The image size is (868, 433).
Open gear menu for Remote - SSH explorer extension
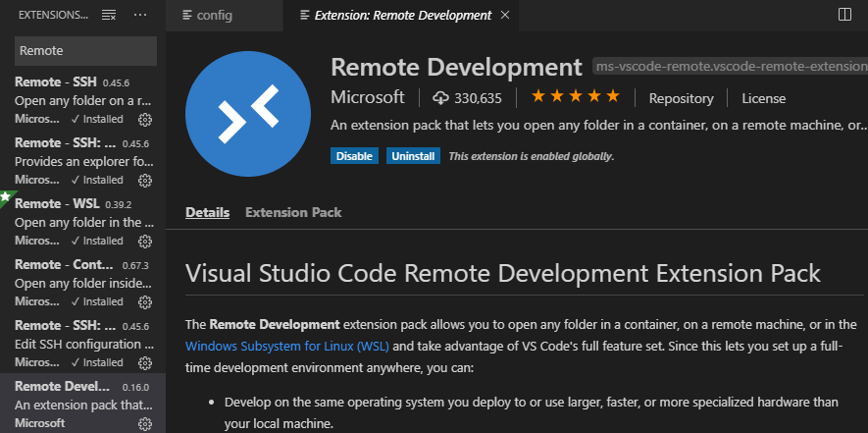(145, 181)
